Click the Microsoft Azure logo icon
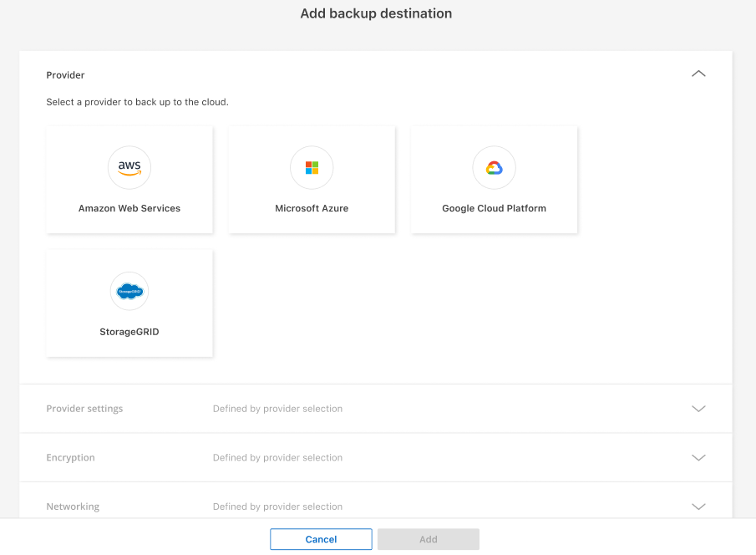Image resolution: width=756 pixels, height=555 pixels. pyautogui.click(x=312, y=167)
